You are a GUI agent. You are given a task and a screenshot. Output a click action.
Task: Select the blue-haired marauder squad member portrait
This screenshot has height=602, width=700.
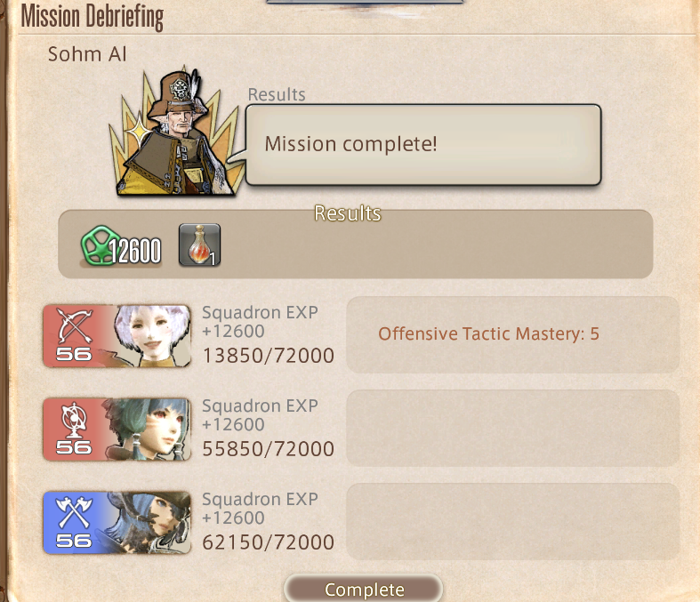click(149, 523)
